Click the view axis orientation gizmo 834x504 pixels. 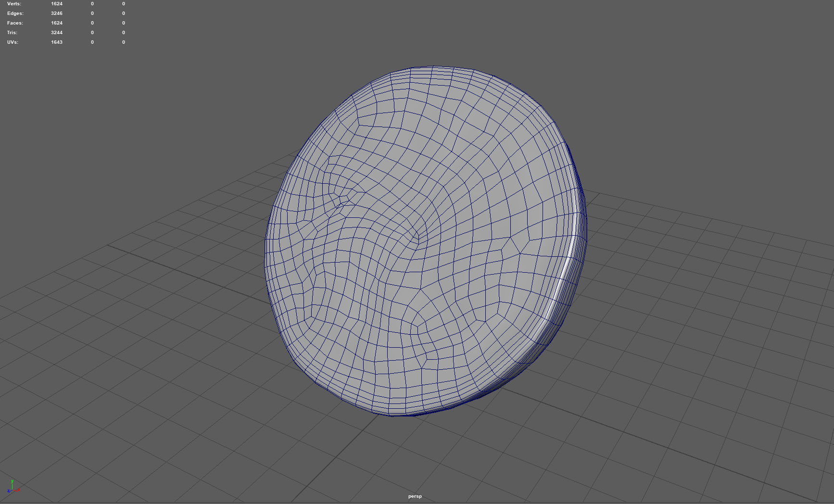(x=13, y=487)
